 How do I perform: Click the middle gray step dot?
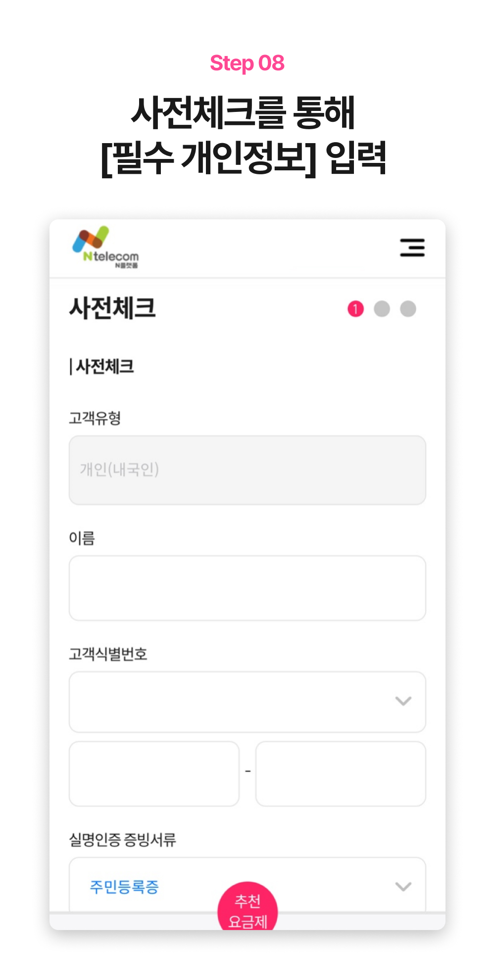coord(382,309)
